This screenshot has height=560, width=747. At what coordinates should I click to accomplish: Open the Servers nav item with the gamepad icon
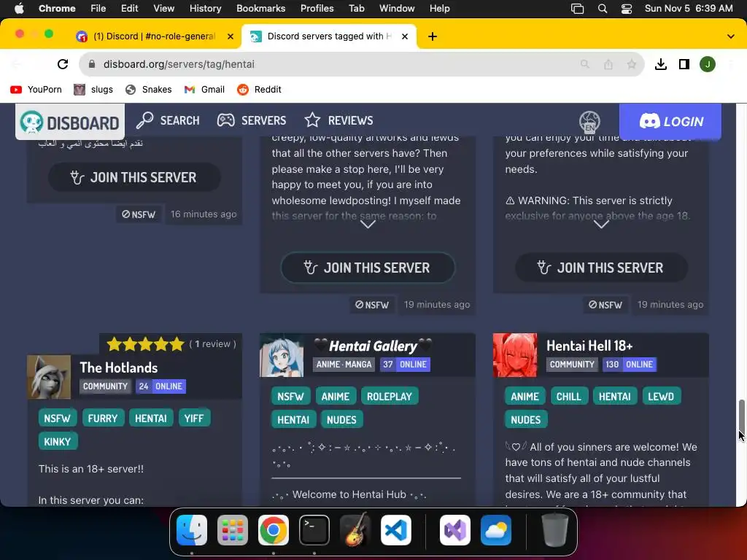point(252,120)
